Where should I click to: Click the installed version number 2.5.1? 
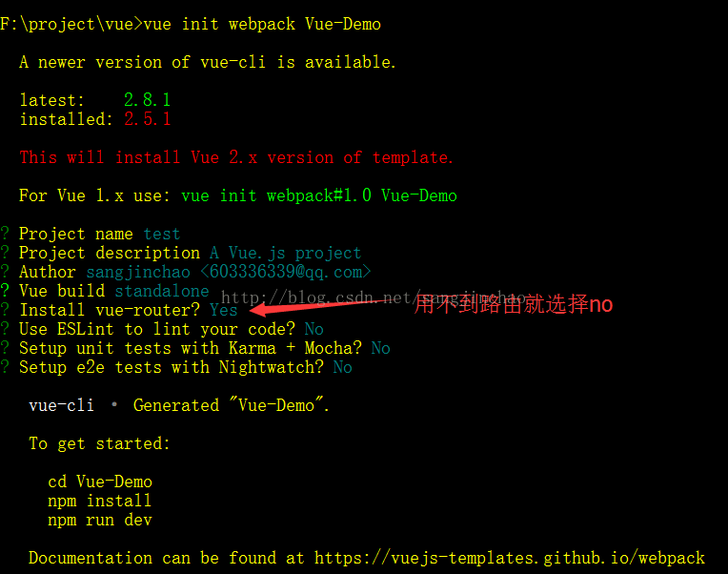point(147,119)
